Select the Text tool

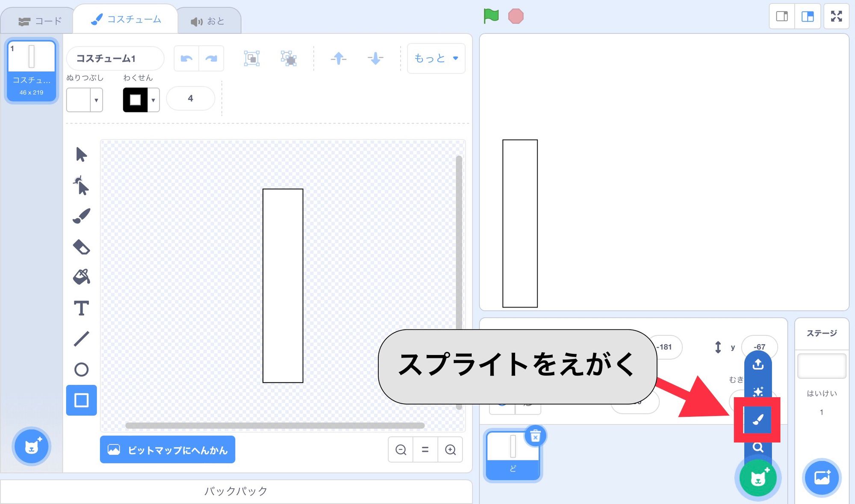(x=81, y=308)
